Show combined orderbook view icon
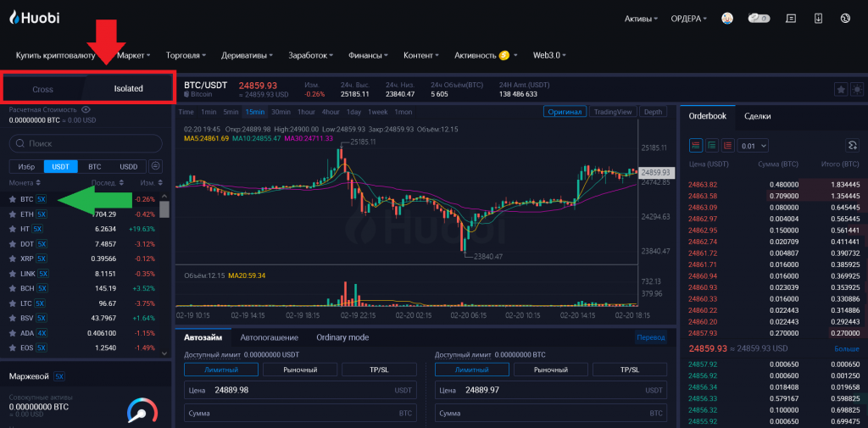This screenshot has width=868, height=428. [696, 146]
